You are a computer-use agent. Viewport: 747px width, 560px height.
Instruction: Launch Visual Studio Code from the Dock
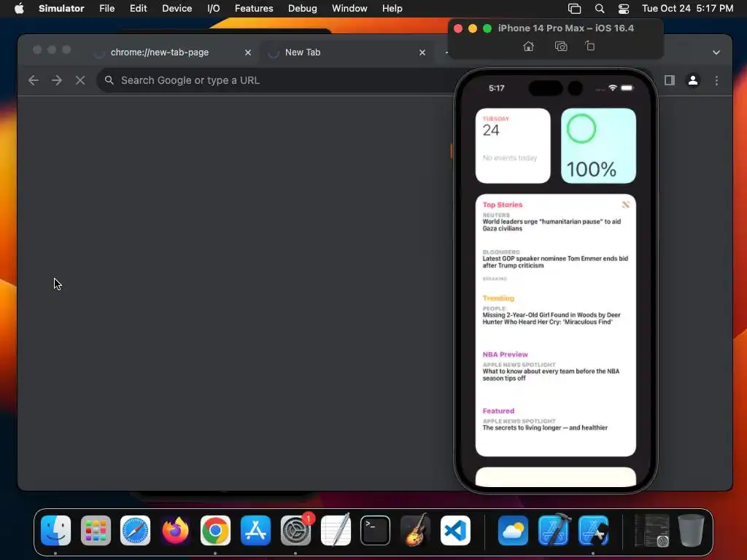[x=455, y=531]
